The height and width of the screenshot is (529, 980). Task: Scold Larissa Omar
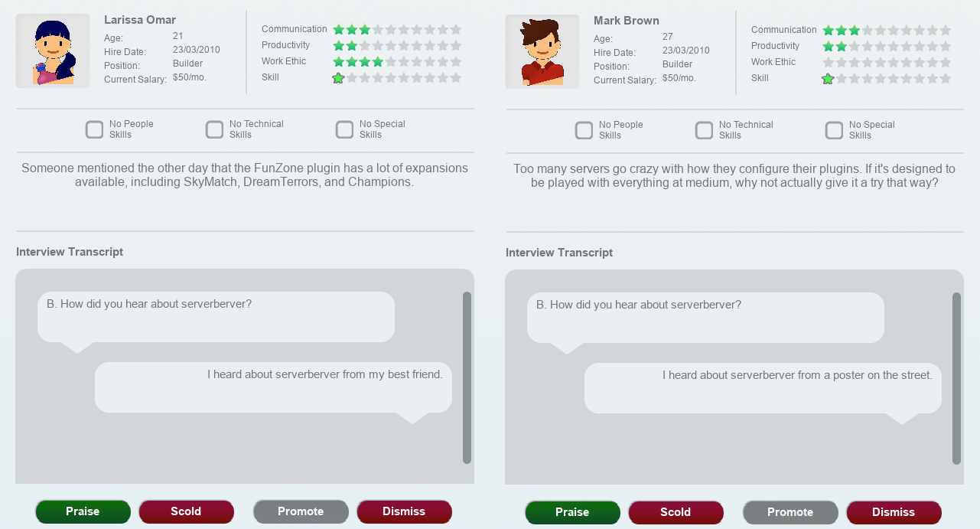coord(186,511)
